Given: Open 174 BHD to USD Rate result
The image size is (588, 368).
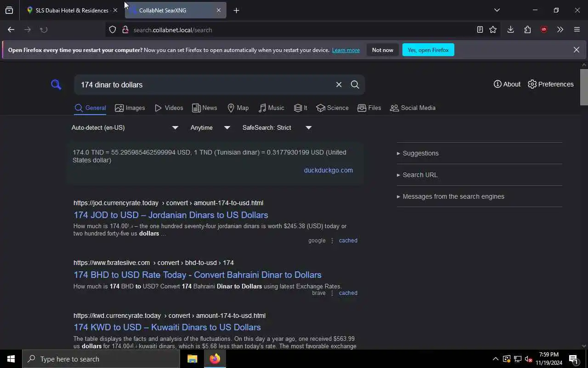Looking at the screenshot, I should pyautogui.click(x=198, y=275).
